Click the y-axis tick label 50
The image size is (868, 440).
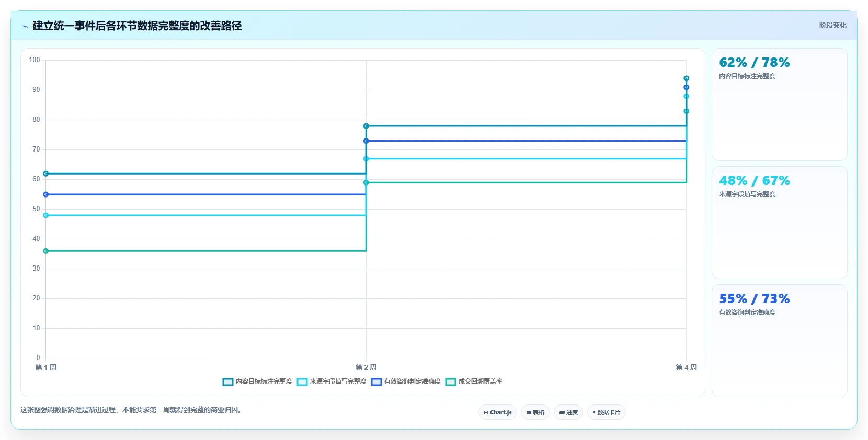(x=36, y=209)
